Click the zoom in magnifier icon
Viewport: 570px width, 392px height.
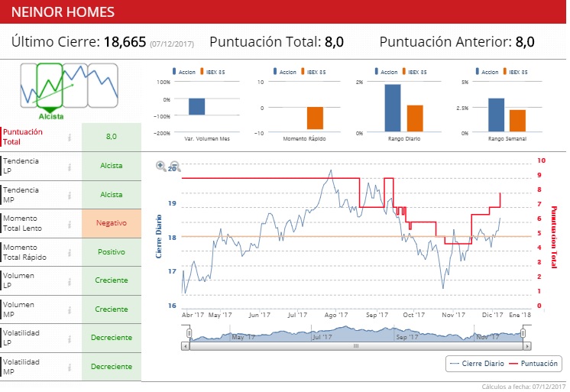160,166
